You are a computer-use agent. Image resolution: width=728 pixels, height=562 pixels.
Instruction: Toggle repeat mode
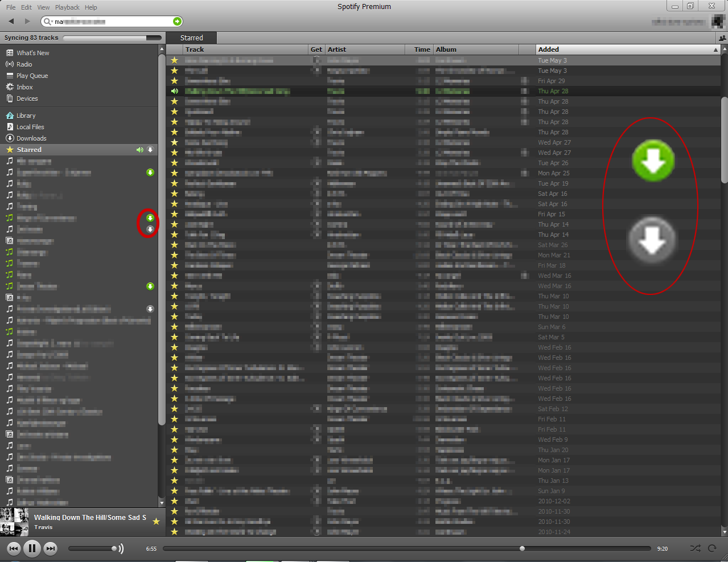pyautogui.click(x=712, y=548)
